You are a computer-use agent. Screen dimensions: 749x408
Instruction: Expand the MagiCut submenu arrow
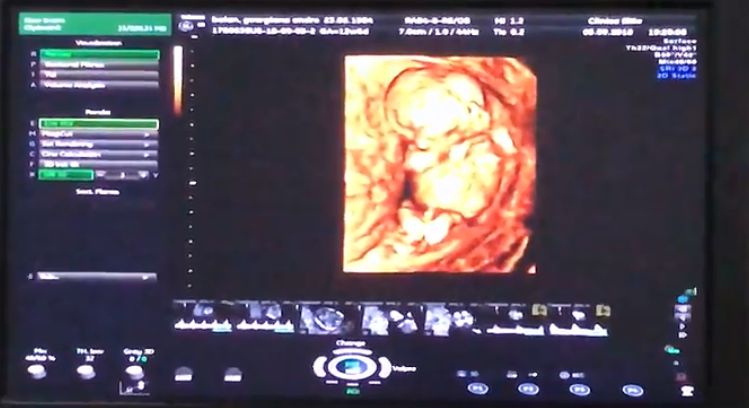(147, 135)
